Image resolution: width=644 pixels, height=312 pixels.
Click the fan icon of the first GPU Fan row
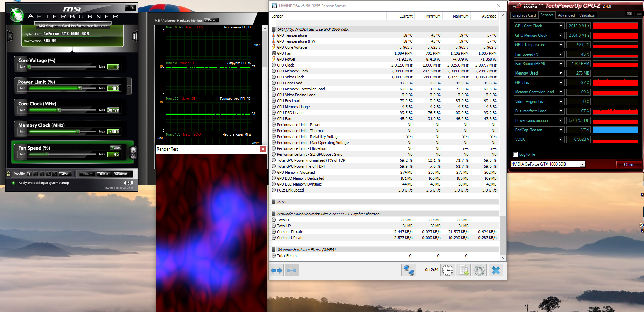tap(274, 53)
